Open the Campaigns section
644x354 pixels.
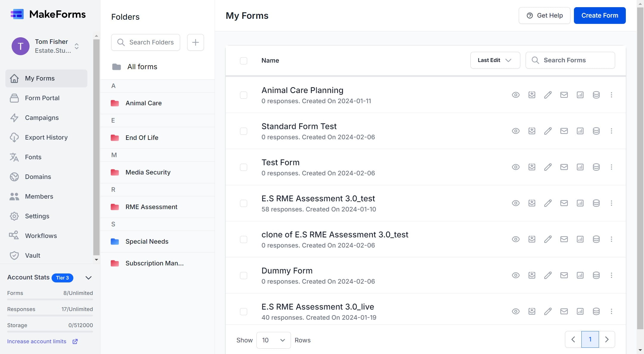[42, 118]
